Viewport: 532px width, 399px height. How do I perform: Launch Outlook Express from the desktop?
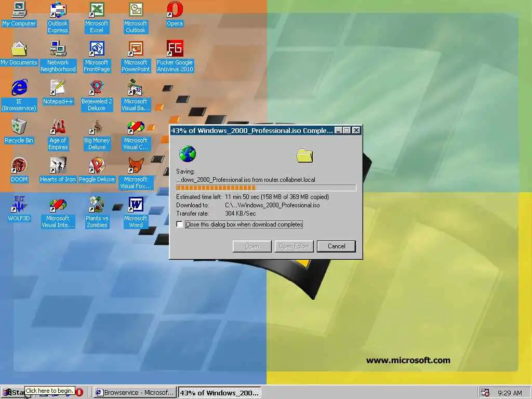coord(58,17)
